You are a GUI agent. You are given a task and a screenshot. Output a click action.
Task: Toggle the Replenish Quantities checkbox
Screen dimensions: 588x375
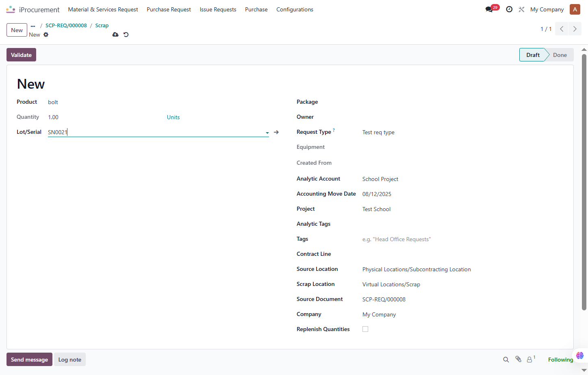(365, 329)
